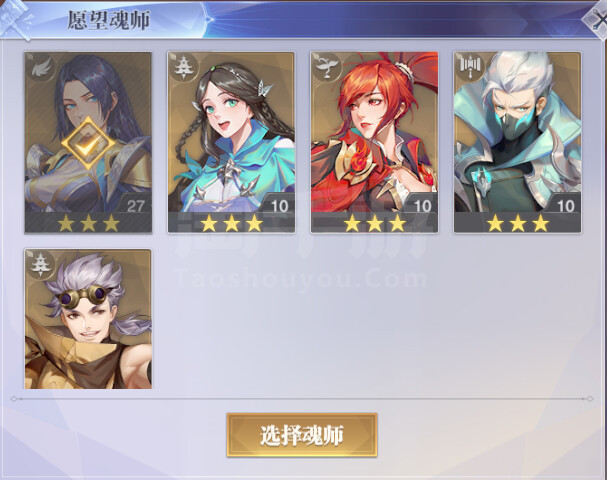The width and height of the screenshot is (607, 480).
Task: Click level 27 badge on first card
Action: pyautogui.click(x=135, y=206)
